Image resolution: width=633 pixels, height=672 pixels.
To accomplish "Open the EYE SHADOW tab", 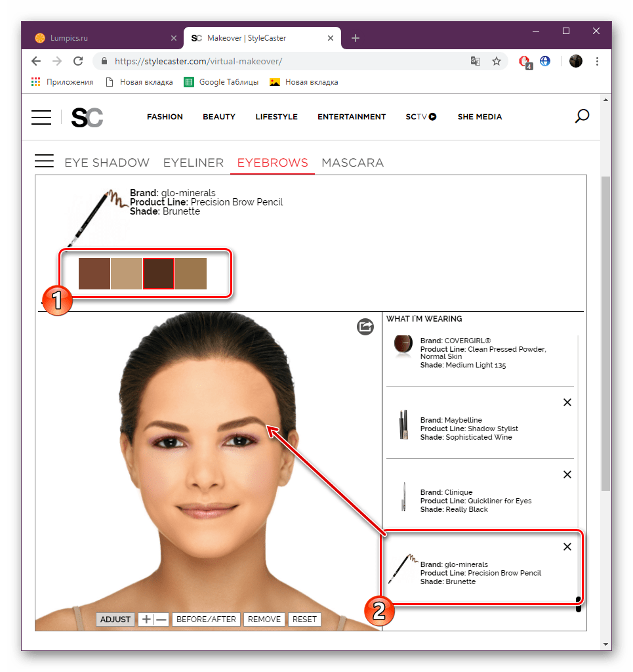I will pos(107,162).
